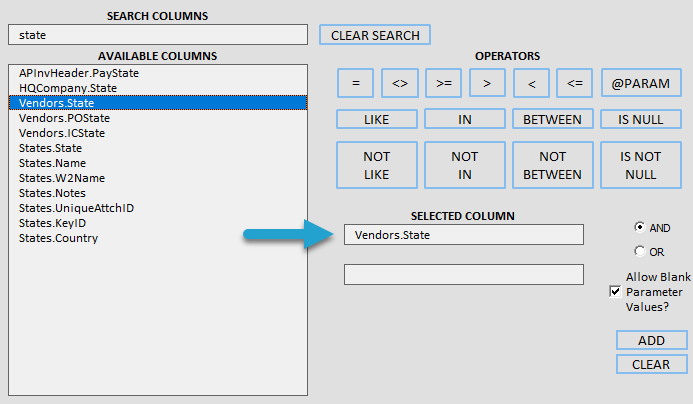Select the greater-or-equal (>=) operator

[444, 83]
